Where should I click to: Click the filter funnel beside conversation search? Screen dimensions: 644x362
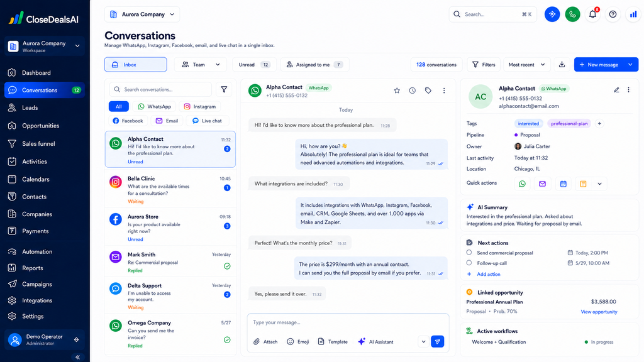coord(224,89)
